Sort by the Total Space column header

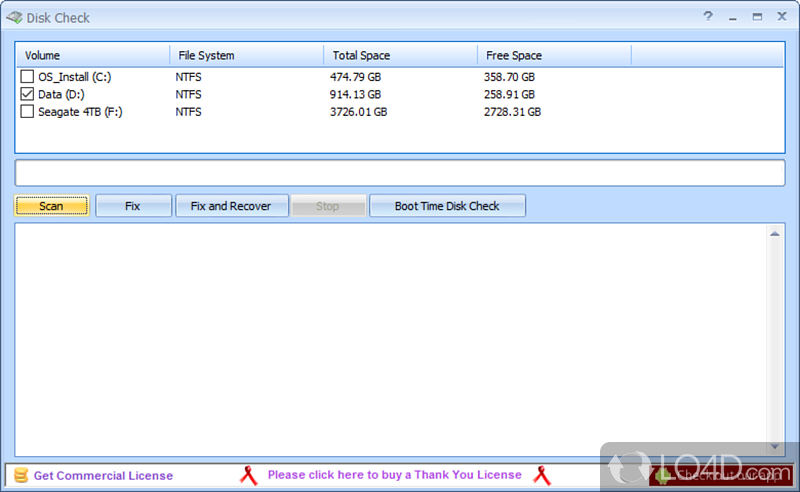click(x=401, y=55)
